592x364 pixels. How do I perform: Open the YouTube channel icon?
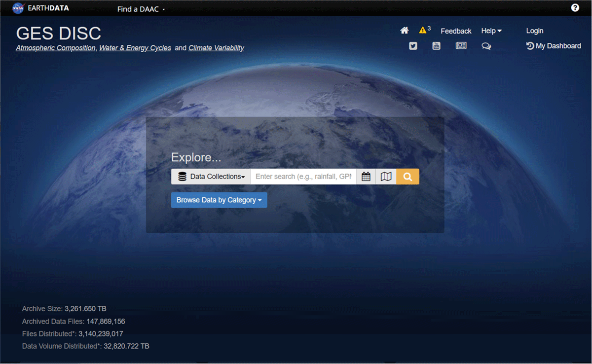(436, 46)
